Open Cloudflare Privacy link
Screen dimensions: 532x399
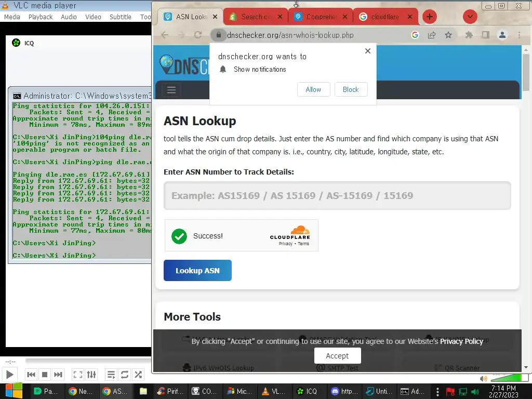pyautogui.click(x=285, y=244)
